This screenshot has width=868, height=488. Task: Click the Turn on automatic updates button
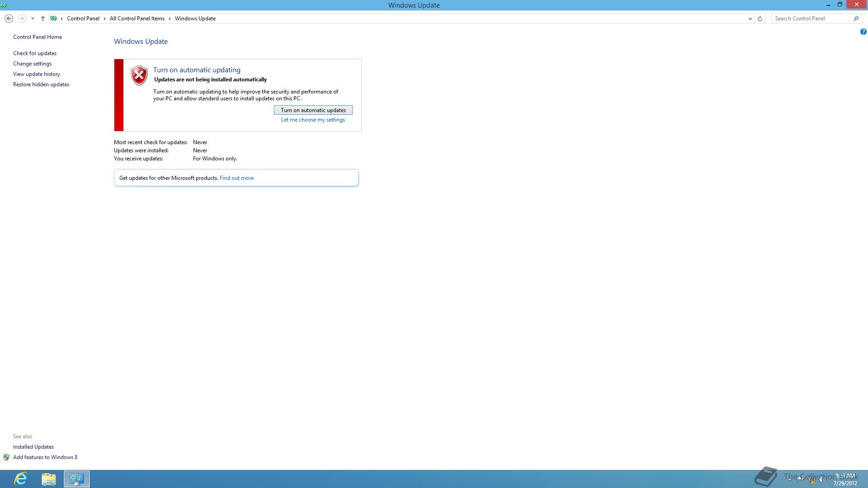coord(313,110)
